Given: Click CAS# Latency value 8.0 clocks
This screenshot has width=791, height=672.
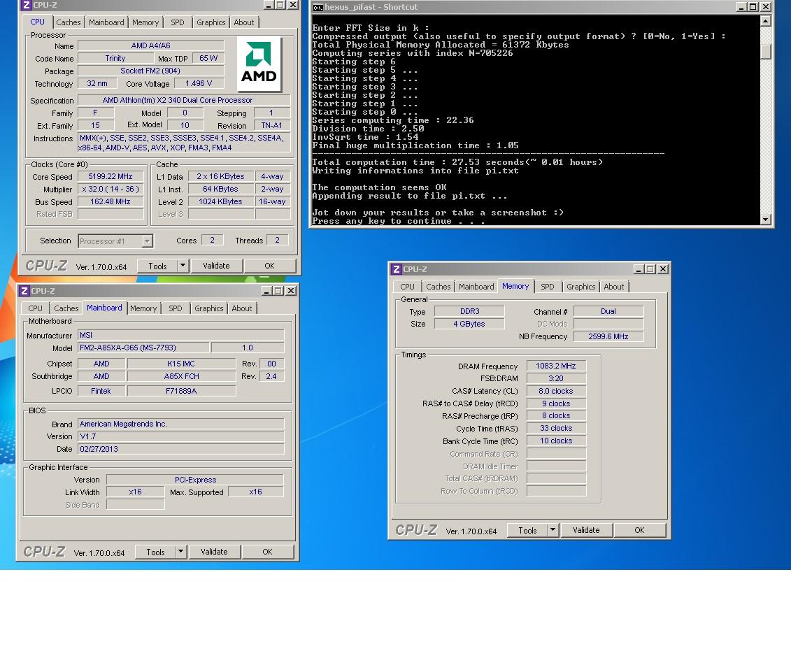Looking at the screenshot, I should [556, 391].
